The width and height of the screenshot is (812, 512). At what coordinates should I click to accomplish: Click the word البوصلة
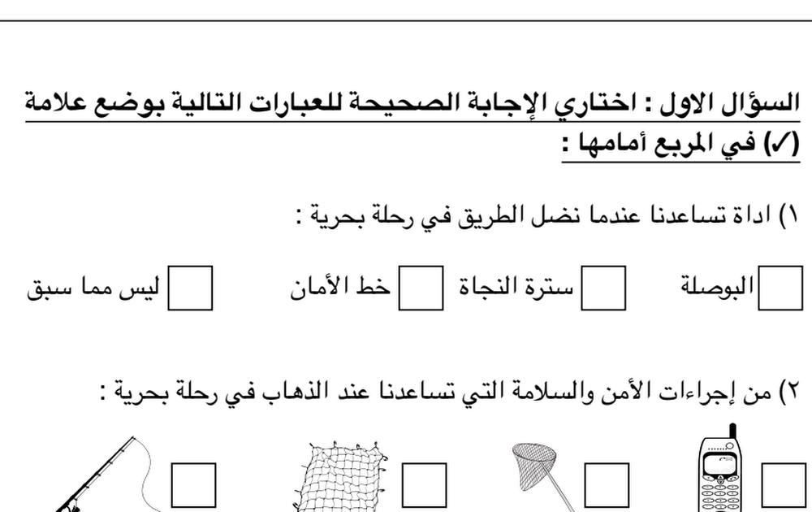717,285
